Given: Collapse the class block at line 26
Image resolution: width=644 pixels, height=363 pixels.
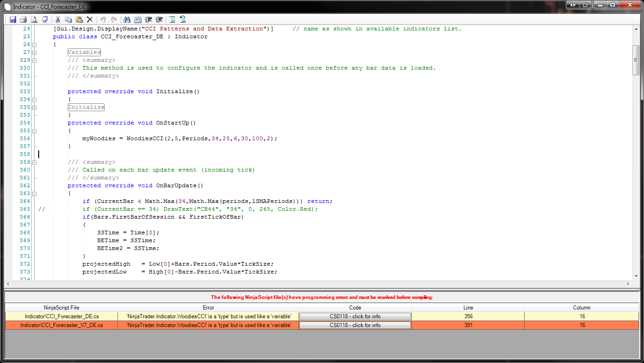Looking at the screenshot, I should tap(35, 45).
